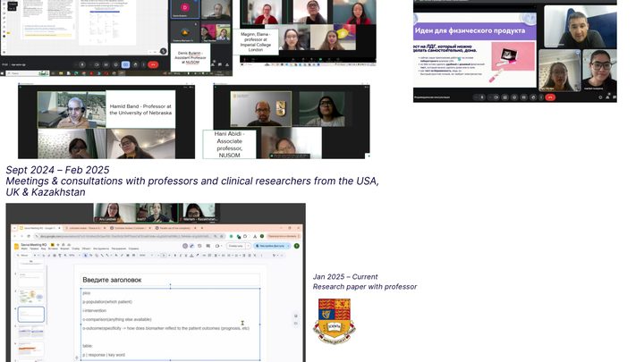Click Maginn, Elaine caption label
This screenshot has width=644, height=362.
pyautogui.click(x=255, y=42)
